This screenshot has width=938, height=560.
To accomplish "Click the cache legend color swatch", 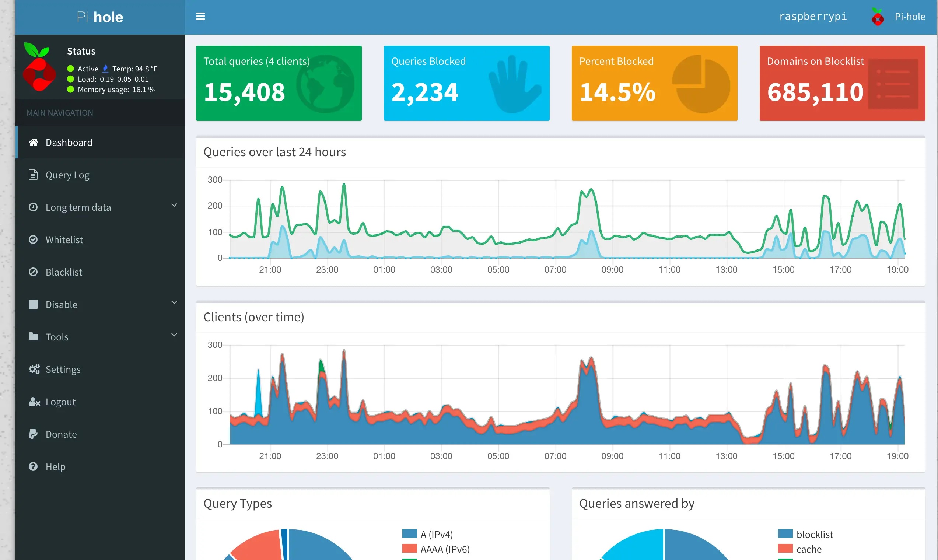I will pyautogui.click(x=785, y=548).
